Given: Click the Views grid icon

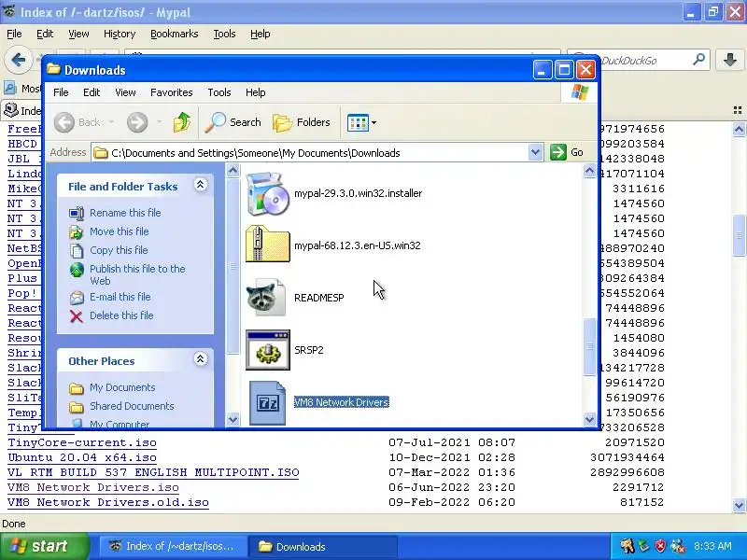Looking at the screenshot, I should pyautogui.click(x=358, y=123).
